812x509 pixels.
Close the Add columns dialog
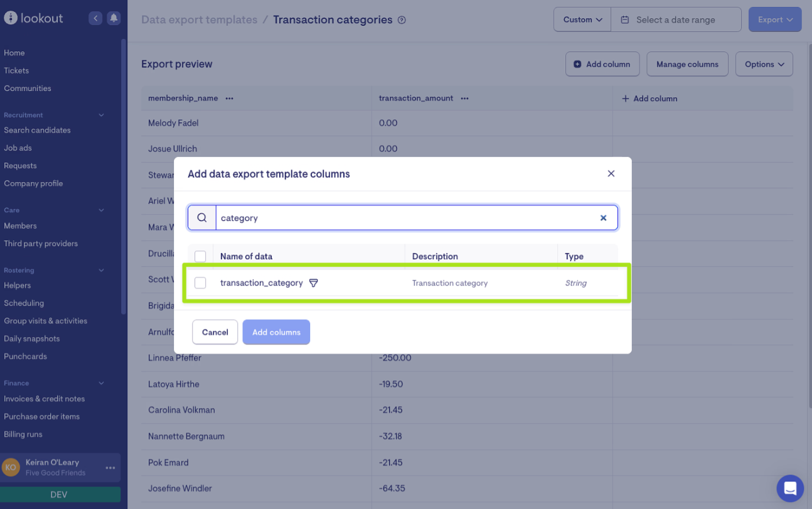(611, 174)
